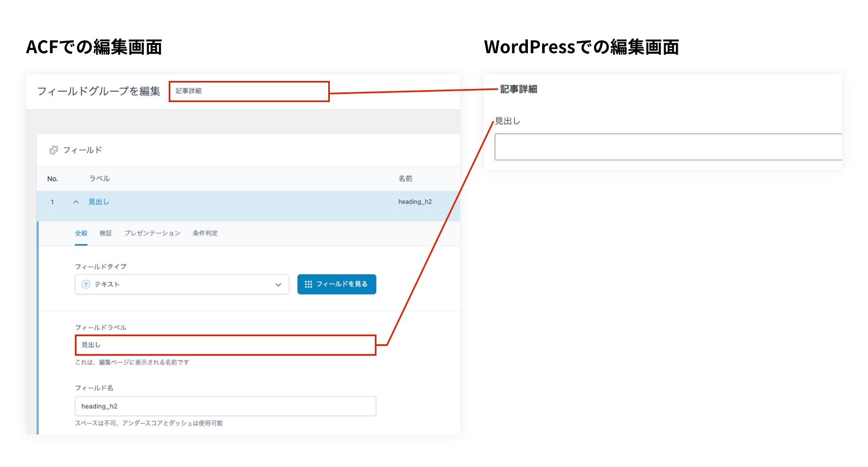Collapse the 見出し field row chevron
The image size is (868, 467).
point(76,202)
